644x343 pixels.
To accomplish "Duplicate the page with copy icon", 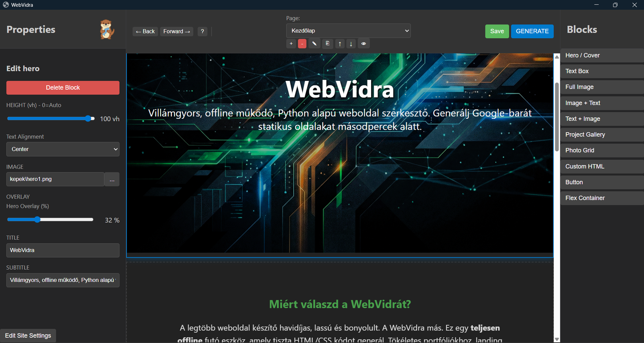I will (x=328, y=43).
